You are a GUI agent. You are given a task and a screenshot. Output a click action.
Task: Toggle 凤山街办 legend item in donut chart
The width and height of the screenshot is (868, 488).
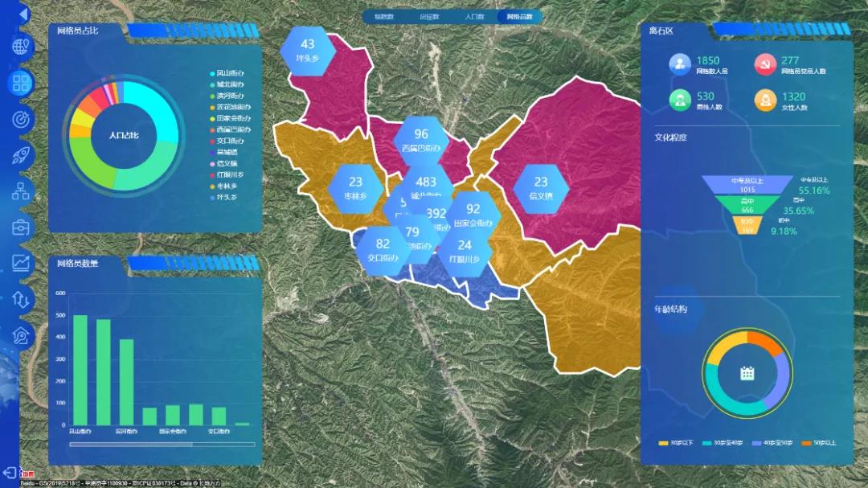[231, 73]
